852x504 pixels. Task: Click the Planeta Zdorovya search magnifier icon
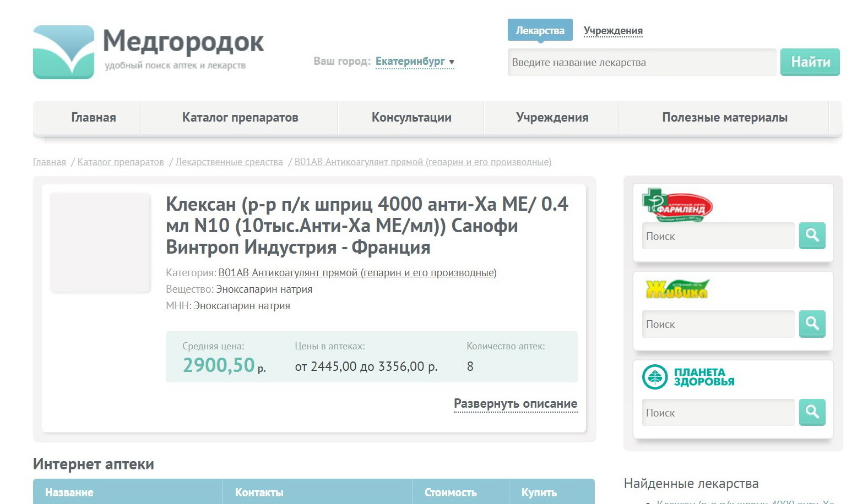click(812, 412)
